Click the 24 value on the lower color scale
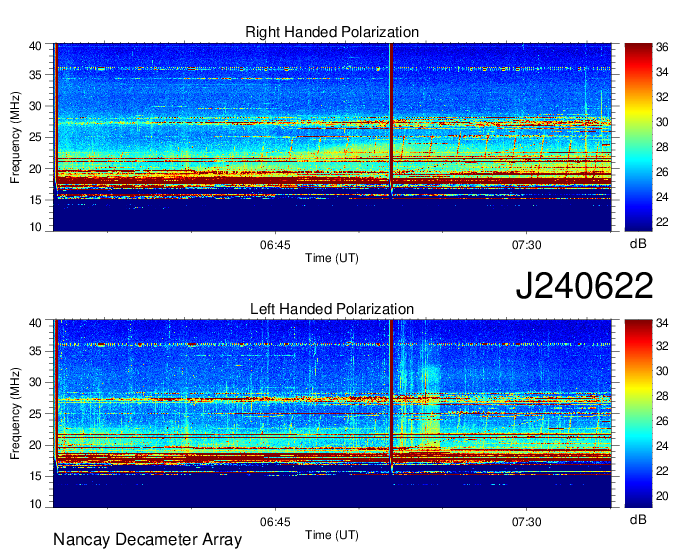This screenshot has width=680, height=552. point(662,446)
